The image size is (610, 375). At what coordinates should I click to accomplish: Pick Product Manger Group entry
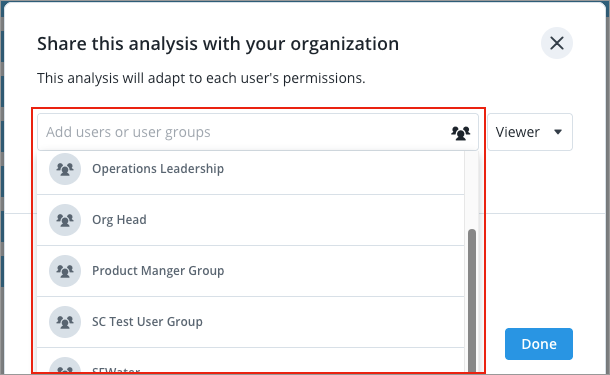pos(251,271)
